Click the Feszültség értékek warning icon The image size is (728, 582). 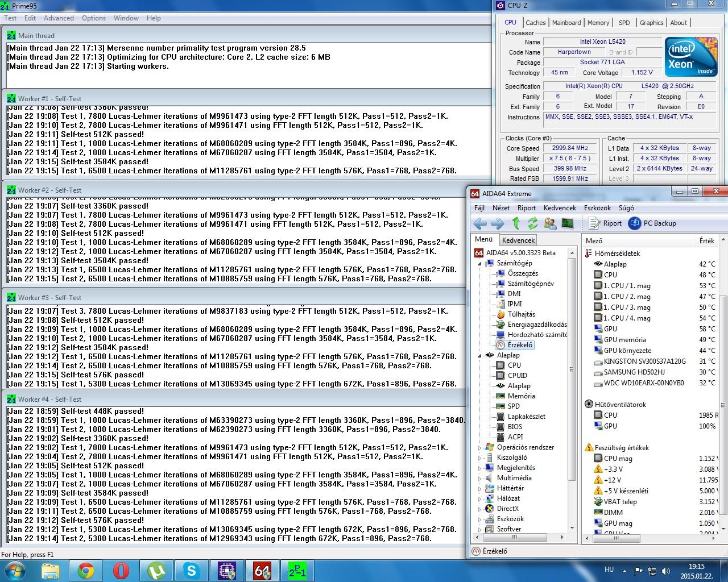click(589, 448)
